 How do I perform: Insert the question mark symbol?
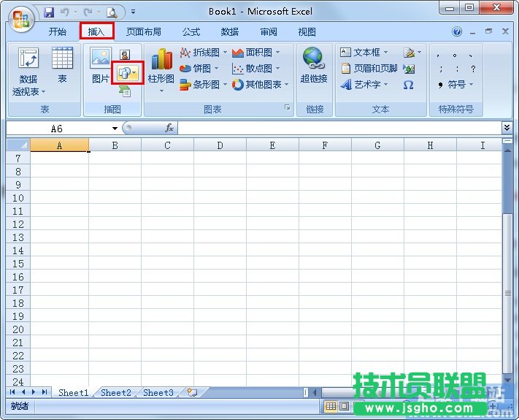point(473,69)
